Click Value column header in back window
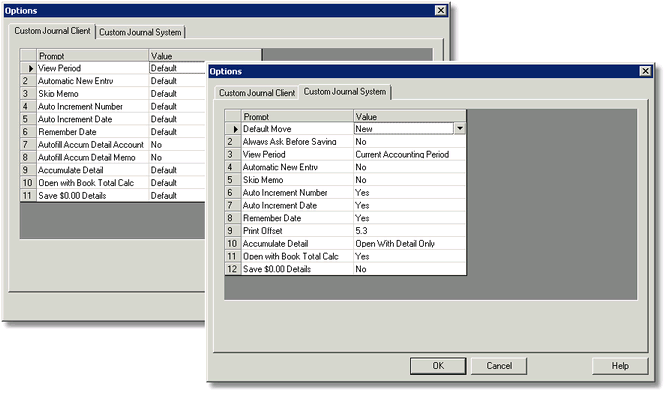The width and height of the screenshot is (666, 393). coord(205,56)
